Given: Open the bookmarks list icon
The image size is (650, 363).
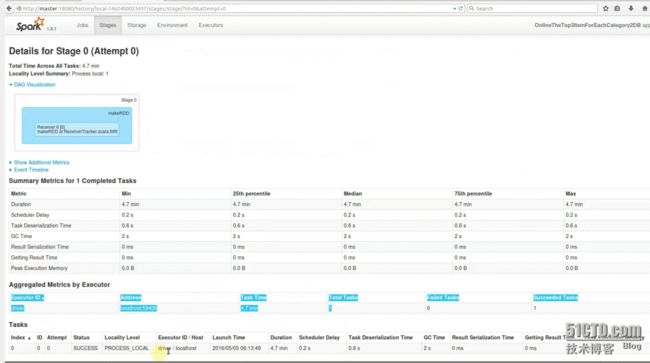Looking at the screenshot, I should click(617, 8).
